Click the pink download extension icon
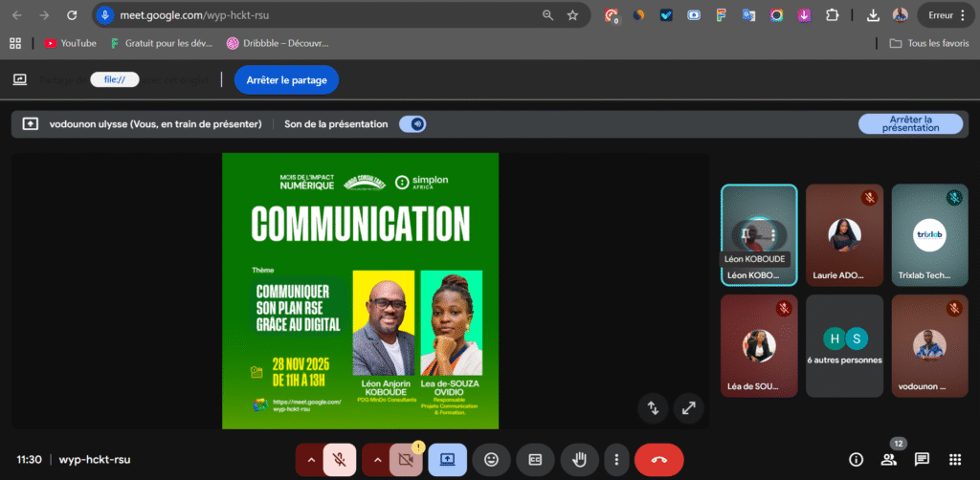This screenshot has width=980, height=480. 804,15
